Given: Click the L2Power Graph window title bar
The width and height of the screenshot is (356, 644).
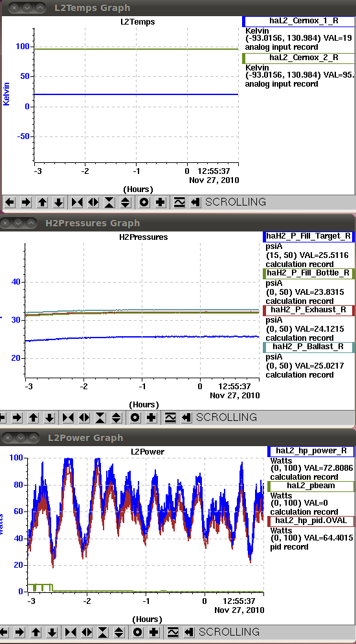Looking at the screenshot, I should [x=178, y=438].
